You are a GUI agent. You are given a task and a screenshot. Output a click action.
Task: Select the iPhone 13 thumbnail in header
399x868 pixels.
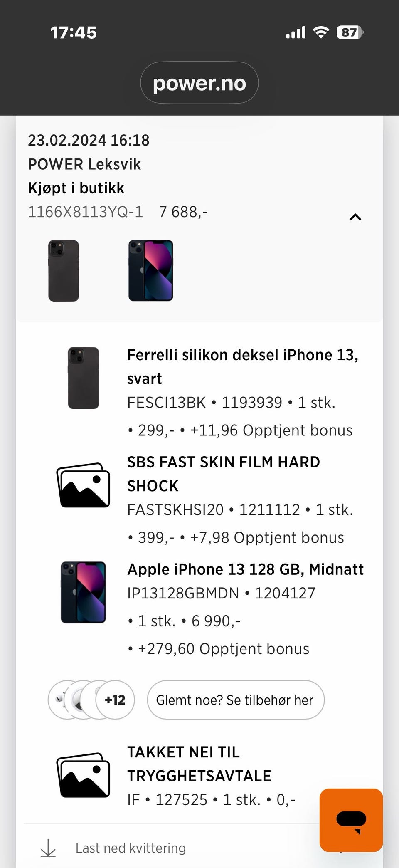[x=150, y=270]
